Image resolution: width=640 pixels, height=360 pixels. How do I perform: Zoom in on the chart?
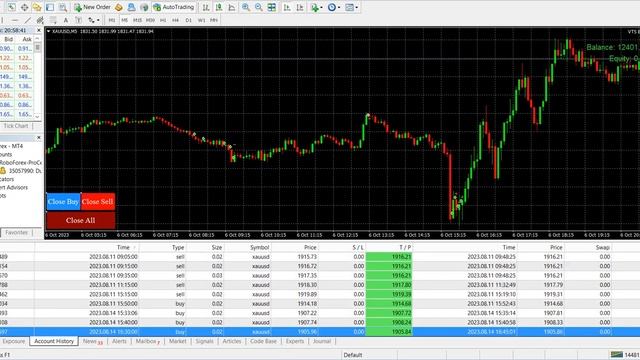click(x=246, y=7)
